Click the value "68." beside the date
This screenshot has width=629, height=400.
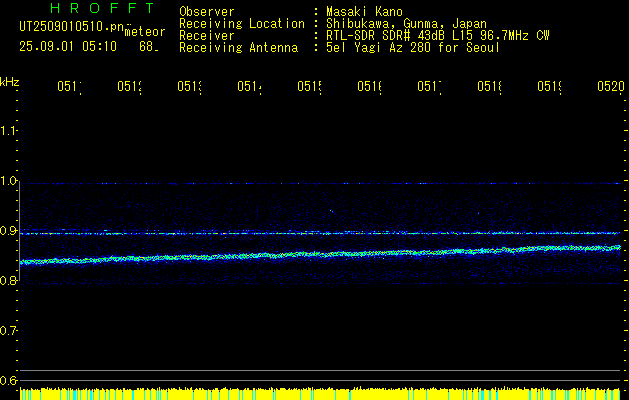click(x=149, y=47)
